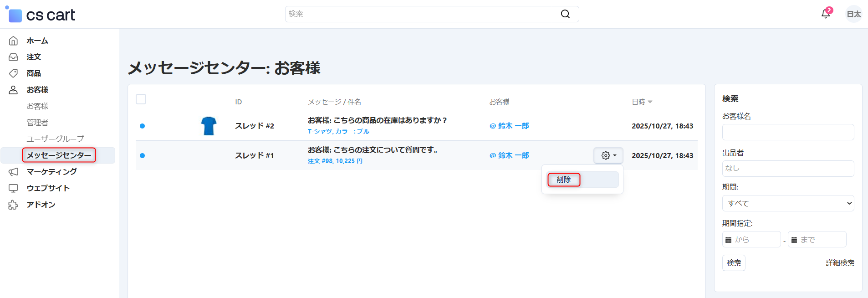
Task: Click unread status dot for thread #2
Action: point(142,126)
